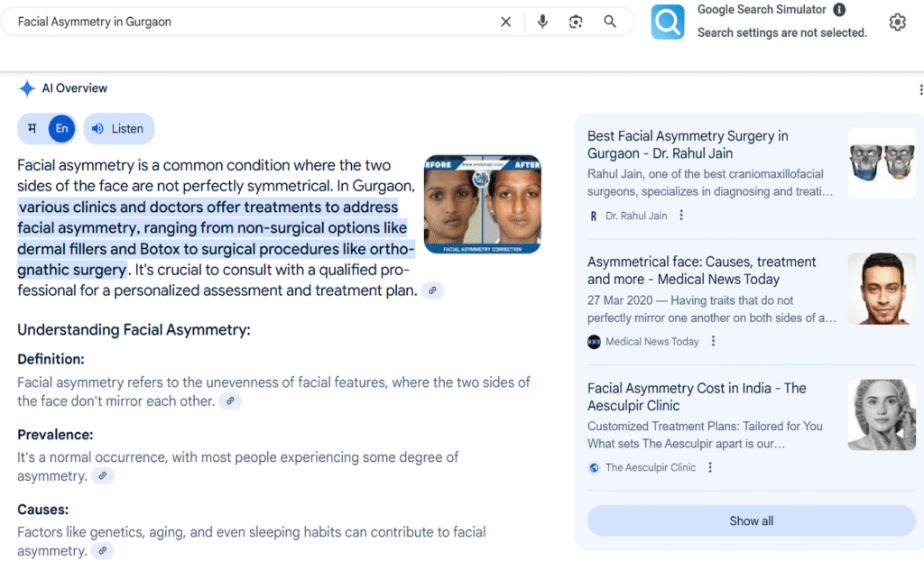Open three-dot menu next to Dr. Rahul Jain

(681, 216)
